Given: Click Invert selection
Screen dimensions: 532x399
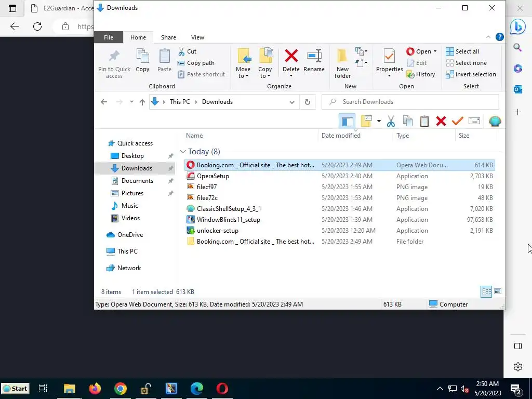Looking at the screenshot, I should (x=471, y=74).
